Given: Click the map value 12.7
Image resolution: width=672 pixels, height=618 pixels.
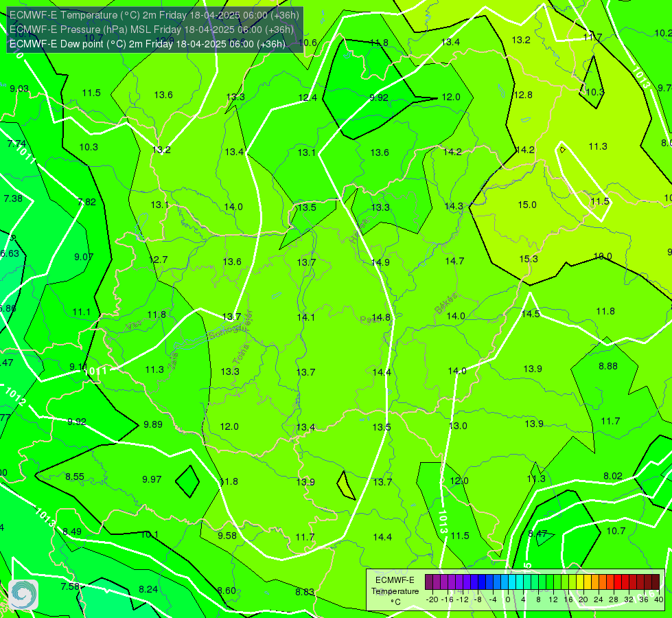Looking at the screenshot, I should [158, 260].
